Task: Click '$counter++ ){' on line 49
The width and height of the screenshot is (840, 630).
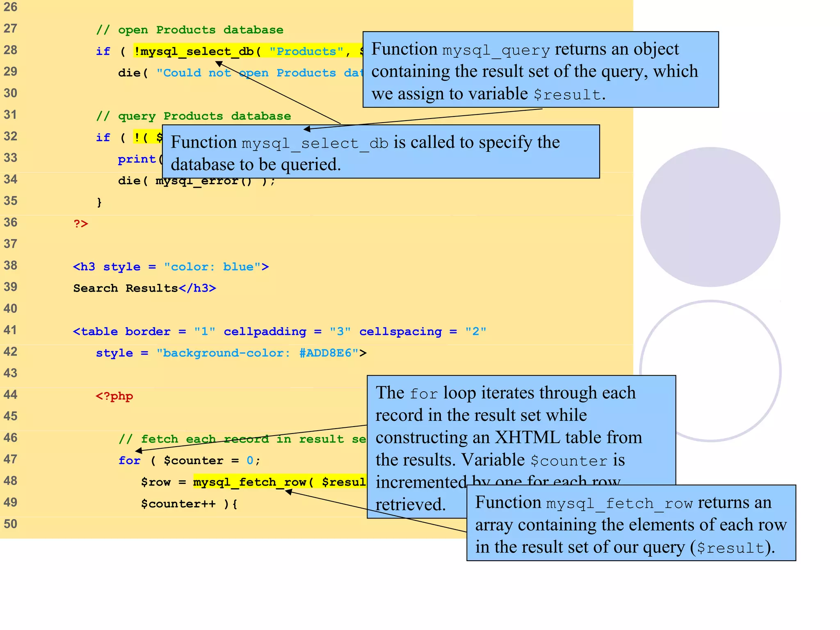Action: point(189,504)
